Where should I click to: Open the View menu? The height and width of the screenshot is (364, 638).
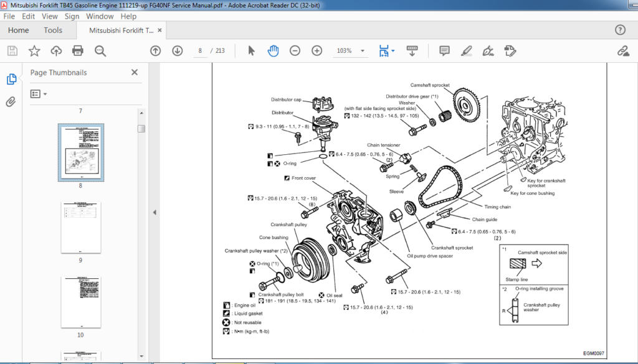coord(49,16)
